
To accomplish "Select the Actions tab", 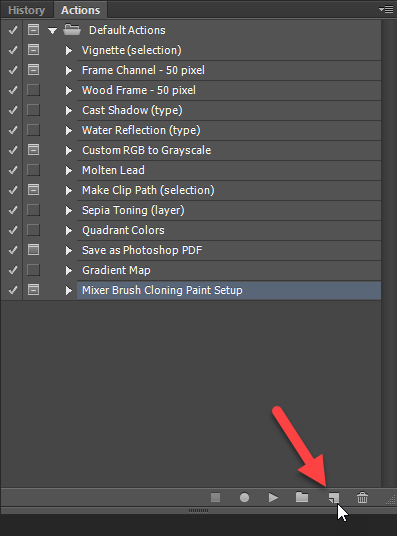I will pos(80,10).
